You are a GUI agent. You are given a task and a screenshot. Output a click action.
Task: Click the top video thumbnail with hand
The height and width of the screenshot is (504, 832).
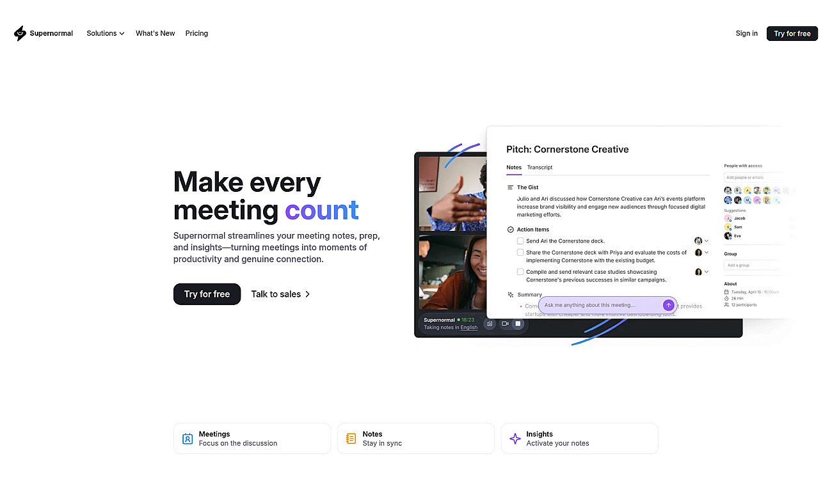click(453, 193)
